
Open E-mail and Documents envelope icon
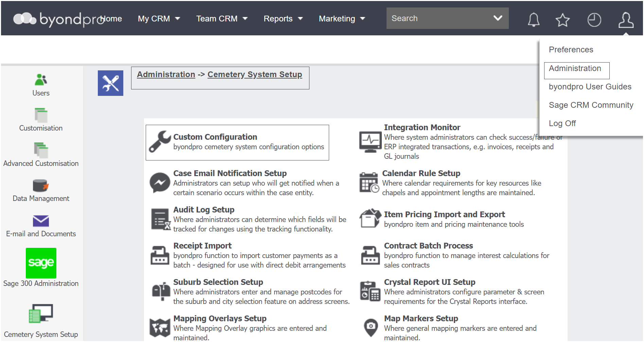point(41,221)
